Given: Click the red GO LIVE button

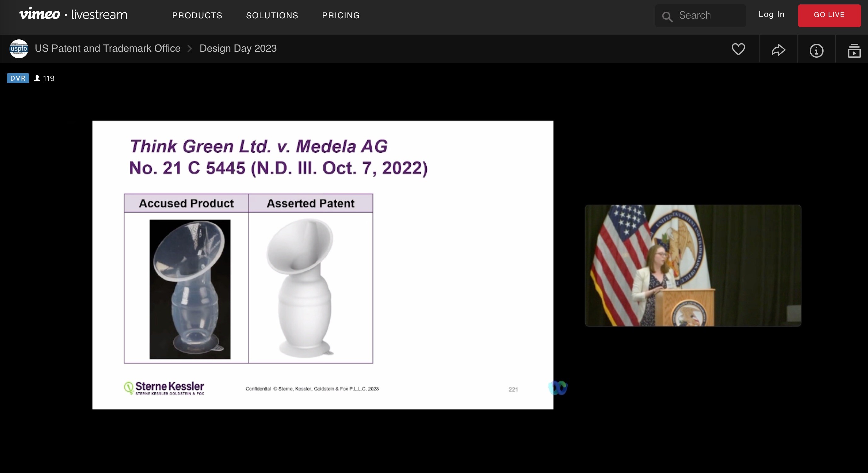Looking at the screenshot, I should coord(829,15).
